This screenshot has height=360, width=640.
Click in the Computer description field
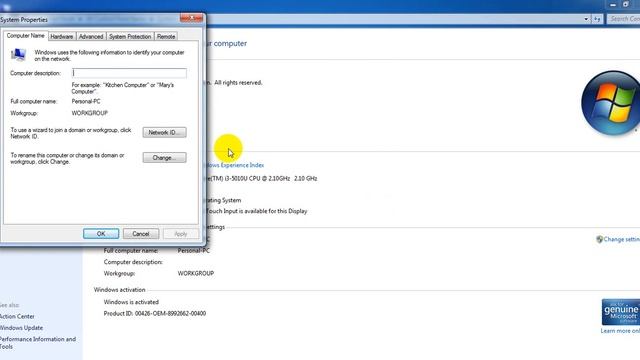pos(129,73)
